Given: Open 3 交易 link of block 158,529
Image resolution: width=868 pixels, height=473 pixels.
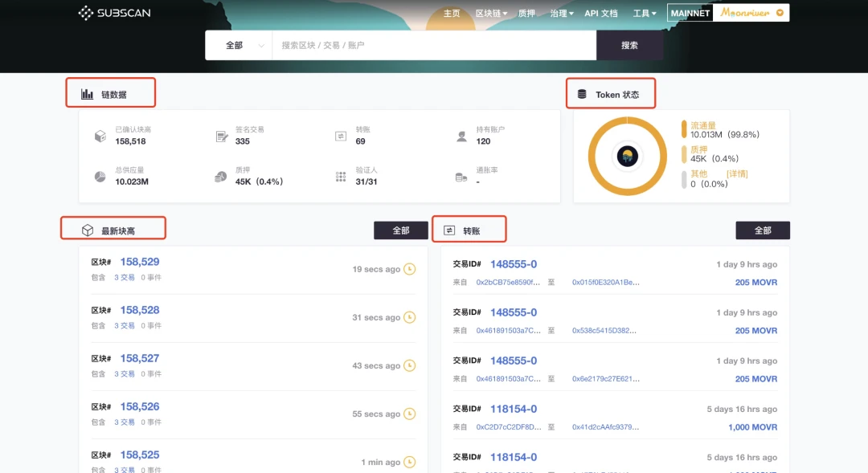Looking at the screenshot, I should point(125,277).
